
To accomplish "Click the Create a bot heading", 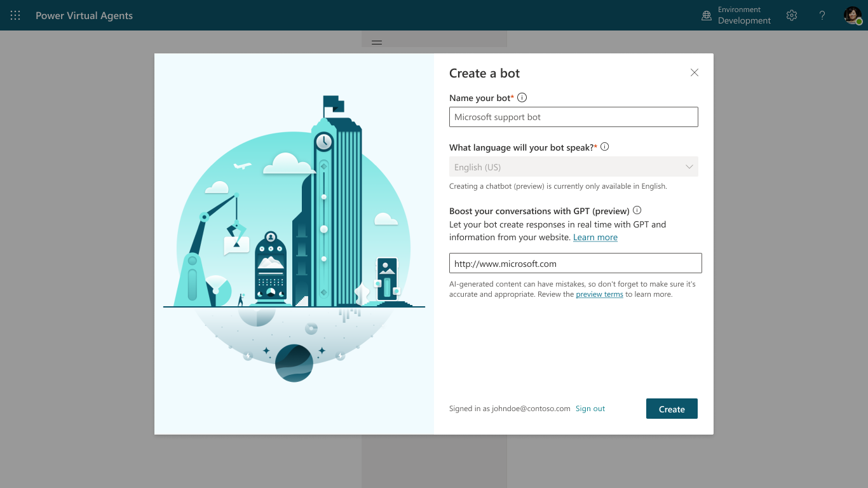I will tap(485, 73).
